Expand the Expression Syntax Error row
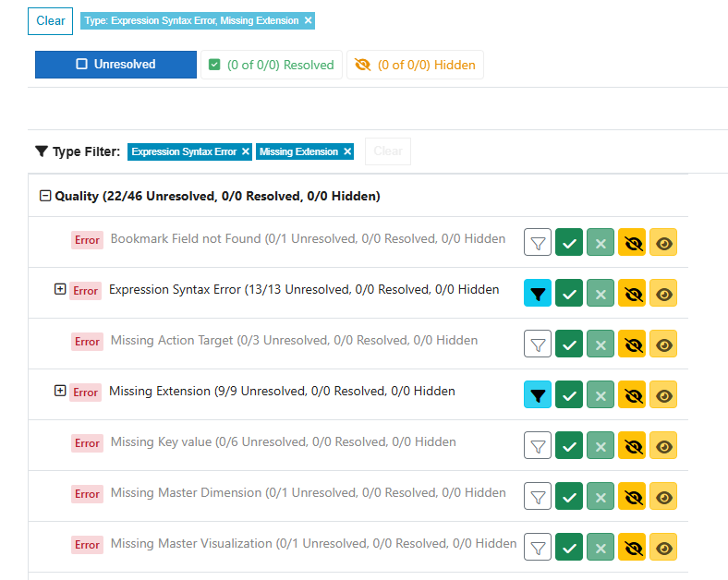 pos(60,289)
